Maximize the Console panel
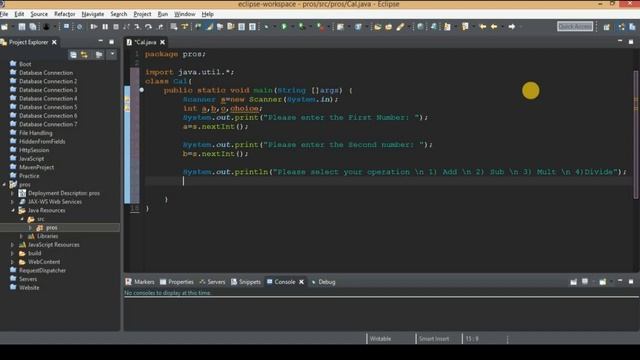This screenshot has height=360, width=640. tap(631, 282)
